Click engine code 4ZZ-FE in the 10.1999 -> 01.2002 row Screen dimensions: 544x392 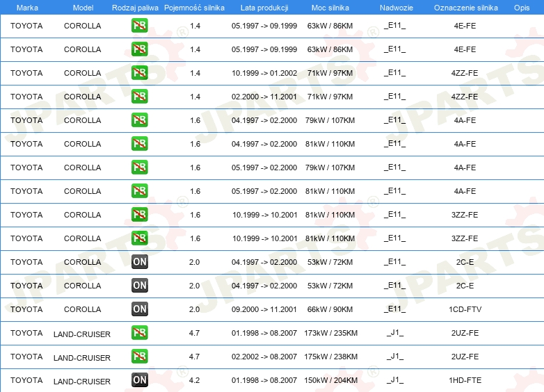point(465,73)
